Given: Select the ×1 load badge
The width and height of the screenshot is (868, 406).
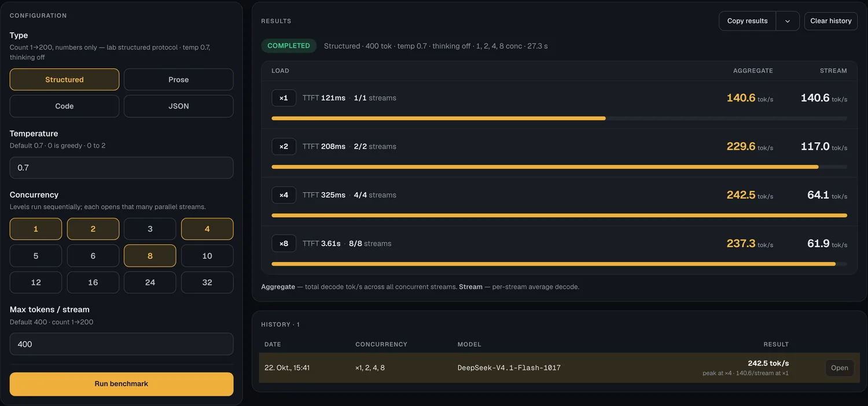Looking at the screenshot, I should [284, 98].
